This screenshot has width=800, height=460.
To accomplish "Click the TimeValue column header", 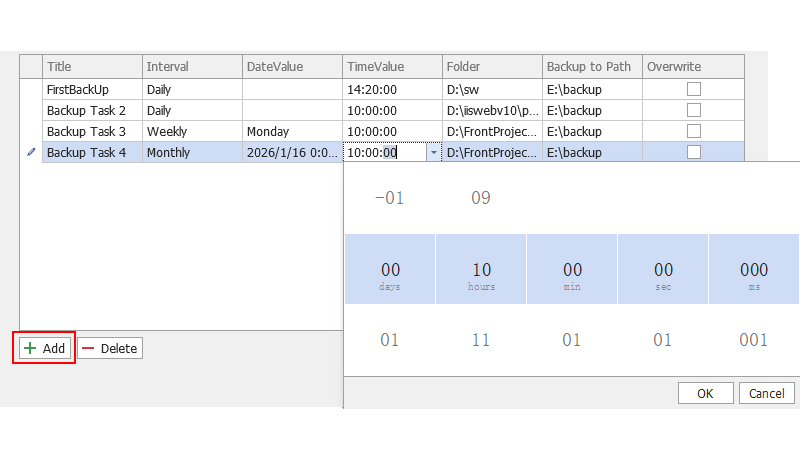I will coord(392,67).
